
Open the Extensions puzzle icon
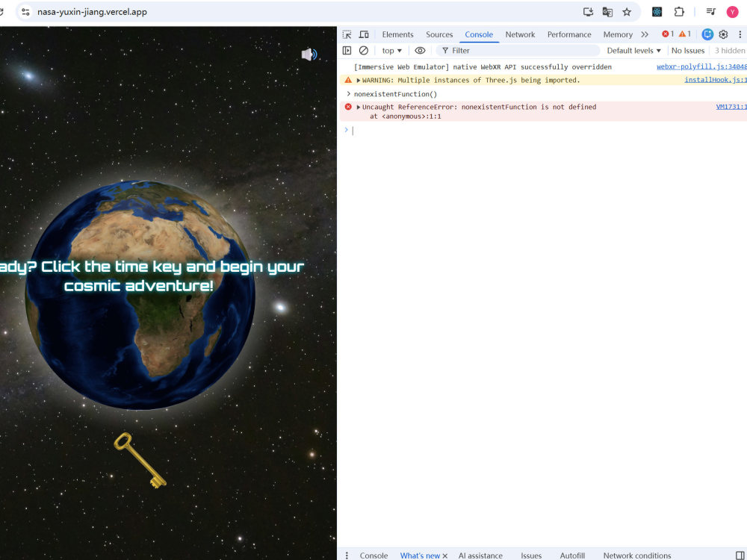679,12
